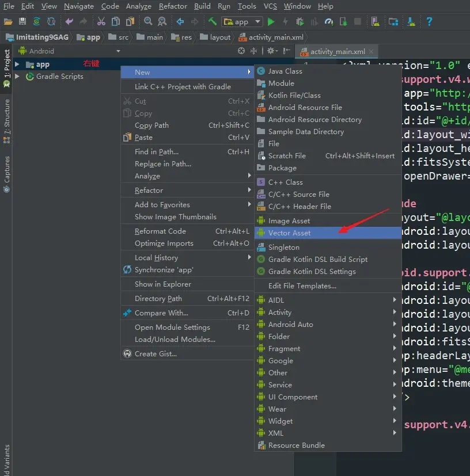
Task: Click the Cut scissors toolbar icon
Action: pos(101,21)
